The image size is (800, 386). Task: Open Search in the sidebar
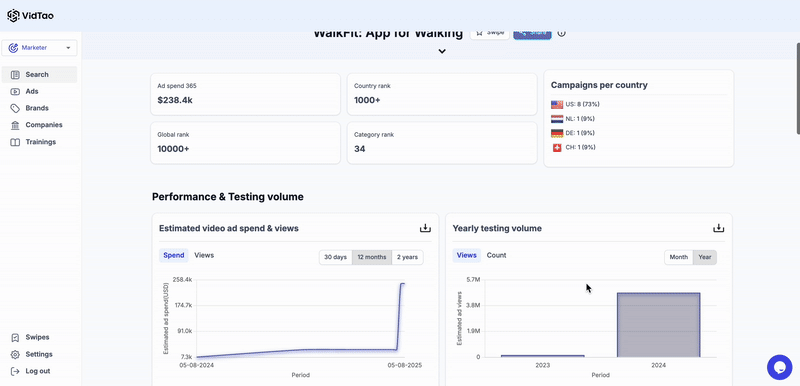click(39, 74)
